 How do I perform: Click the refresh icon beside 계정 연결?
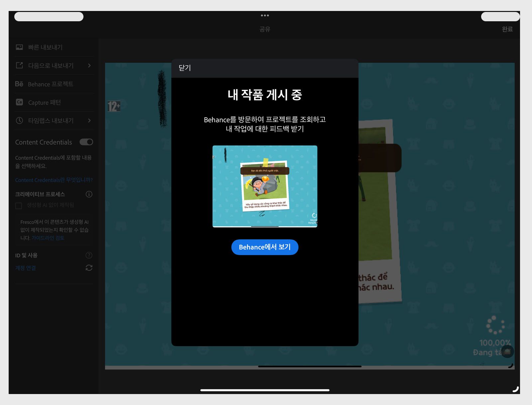pos(89,268)
